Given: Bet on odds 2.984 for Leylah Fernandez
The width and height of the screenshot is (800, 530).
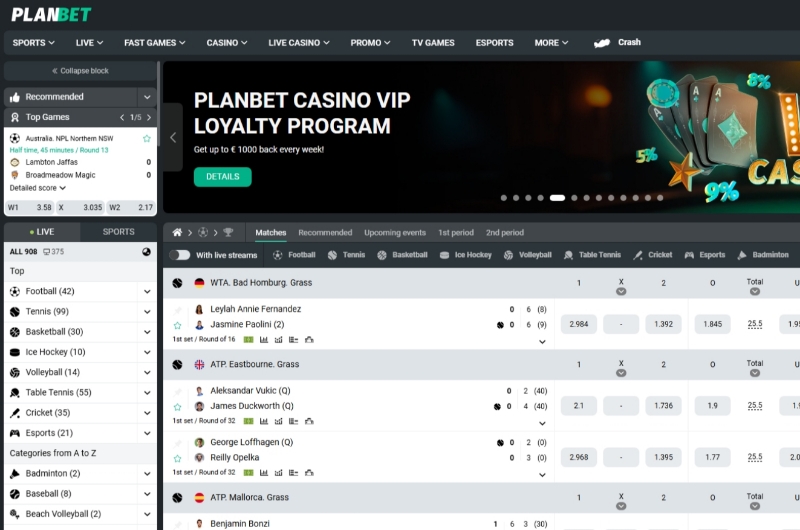Looking at the screenshot, I should [579, 324].
